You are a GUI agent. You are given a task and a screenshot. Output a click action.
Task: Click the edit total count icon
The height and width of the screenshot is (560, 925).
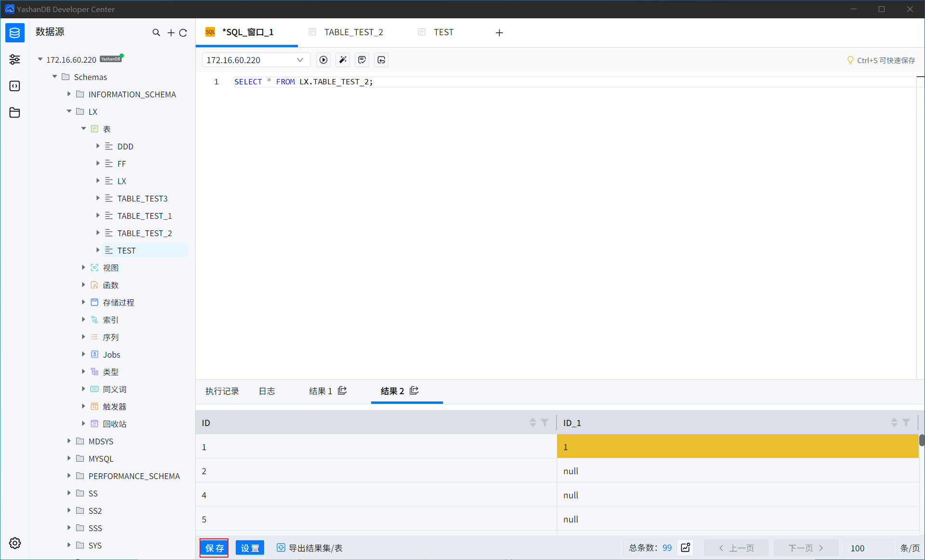[685, 547]
